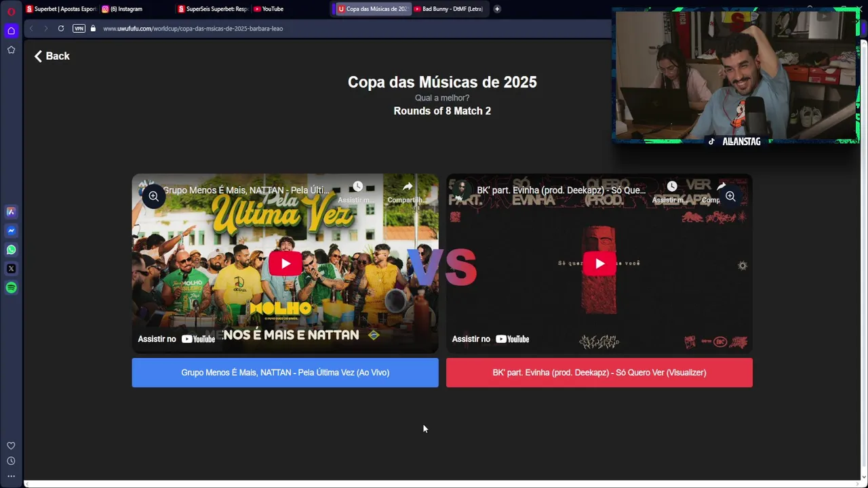
Task: Click the right video title text
Action: 561,190
